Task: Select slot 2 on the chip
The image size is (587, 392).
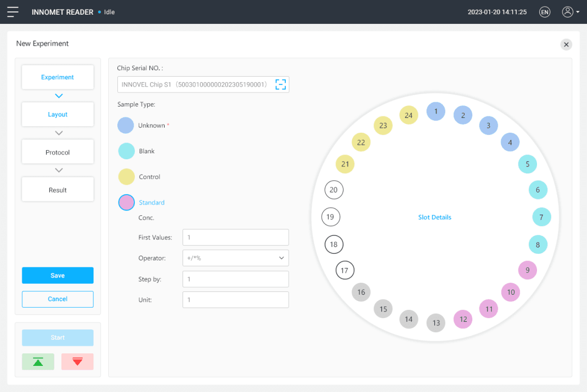Action: [x=463, y=115]
